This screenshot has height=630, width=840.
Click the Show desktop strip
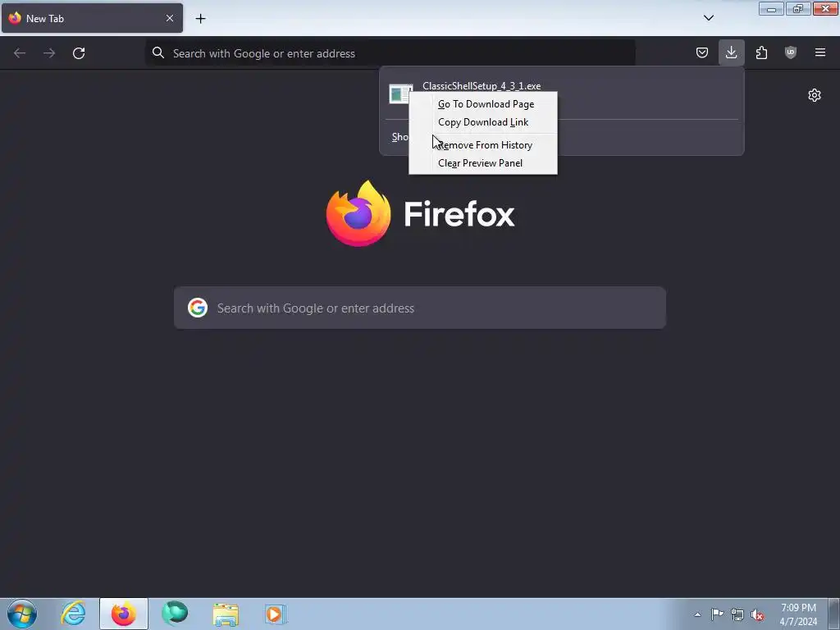pyautogui.click(x=834, y=614)
